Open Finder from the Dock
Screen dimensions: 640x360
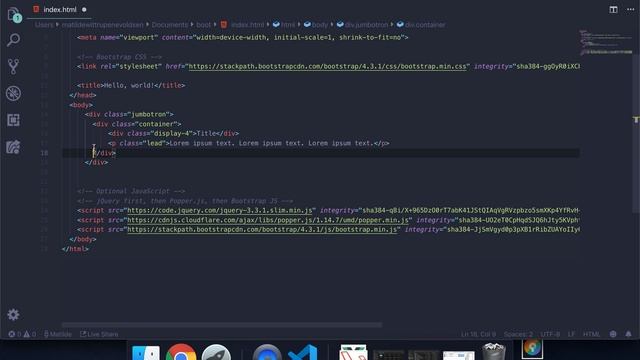(x=146, y=353)
